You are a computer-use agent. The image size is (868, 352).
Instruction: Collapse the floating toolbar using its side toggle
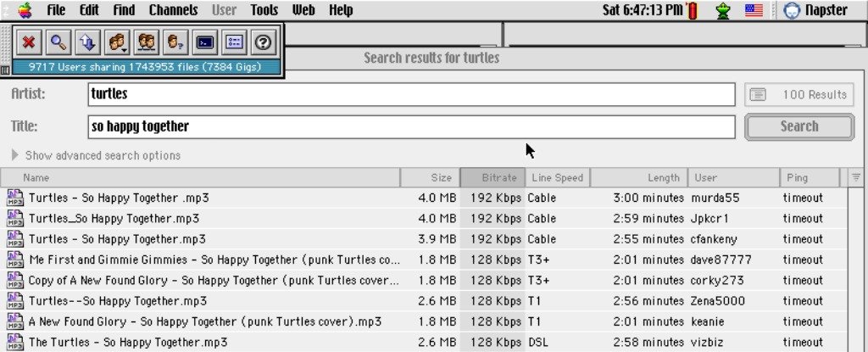pos(5,70)
